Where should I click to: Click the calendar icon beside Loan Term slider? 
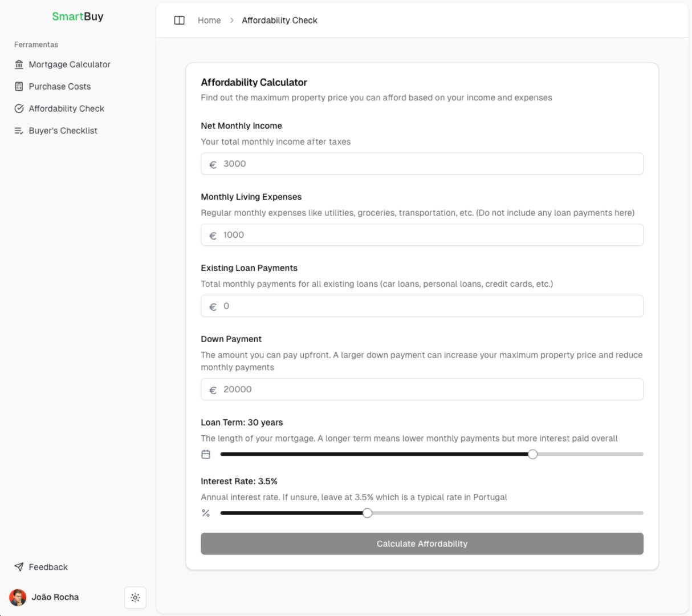click(x=206, y=455)
